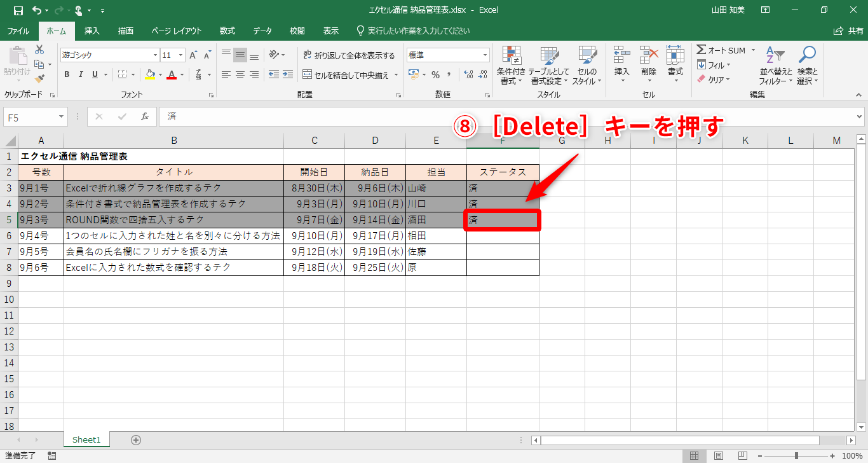Switch to the ページ レイアウト tab

click(x=177, y=31)
